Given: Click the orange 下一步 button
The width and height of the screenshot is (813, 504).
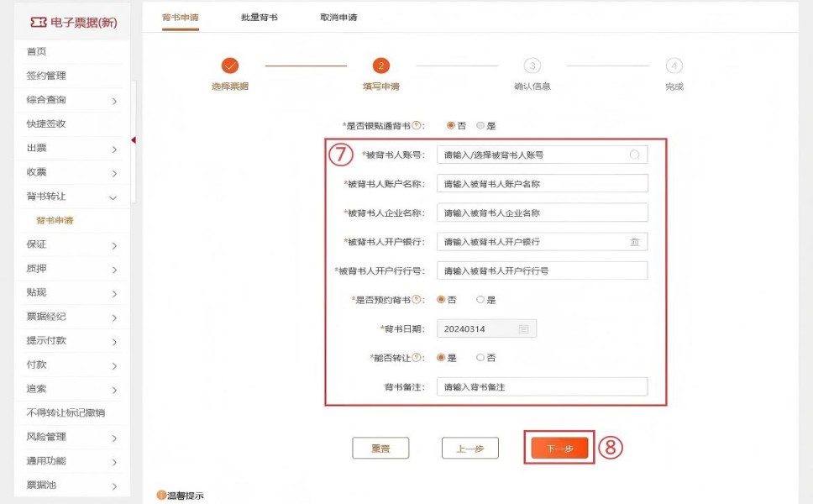Looking at the screenshot, I should [x=559, y=448].
